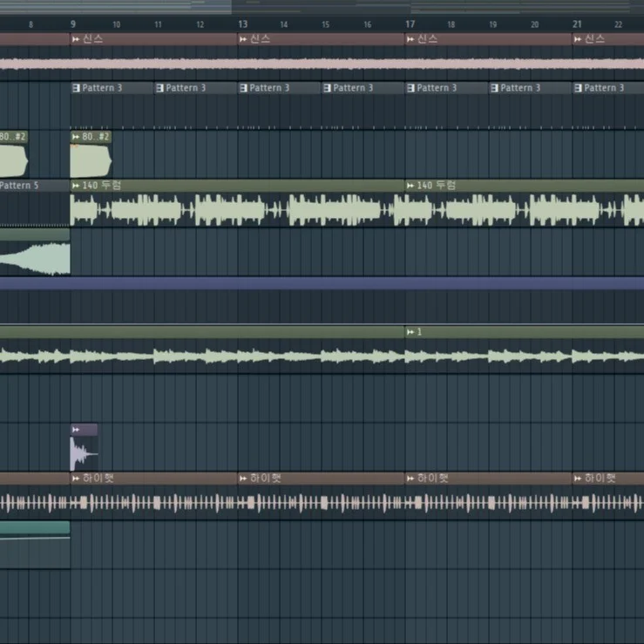The width and height of the screenshot is (644, 644).
Task: Jump to bar 10 on the timeline ruler
Action: pos(117,24)
